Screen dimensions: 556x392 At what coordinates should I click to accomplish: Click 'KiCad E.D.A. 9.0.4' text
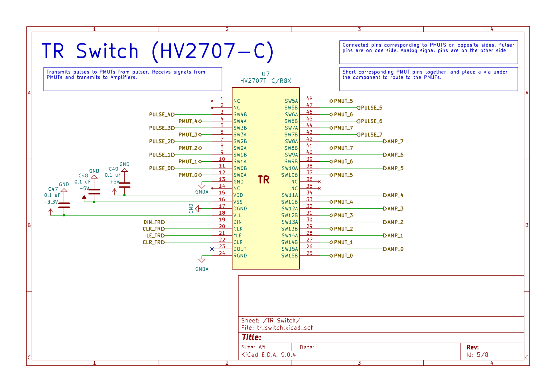269,355
